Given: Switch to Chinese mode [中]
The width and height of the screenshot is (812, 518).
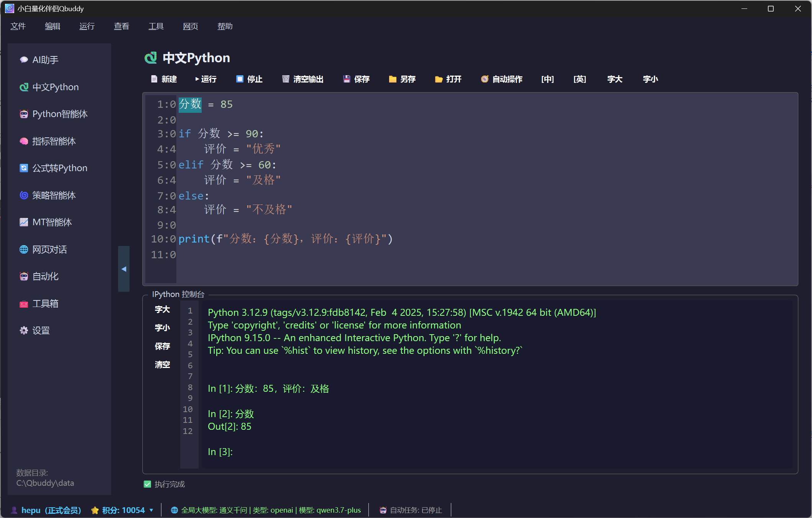Looking at the screenshot, I should click(547, 79).
